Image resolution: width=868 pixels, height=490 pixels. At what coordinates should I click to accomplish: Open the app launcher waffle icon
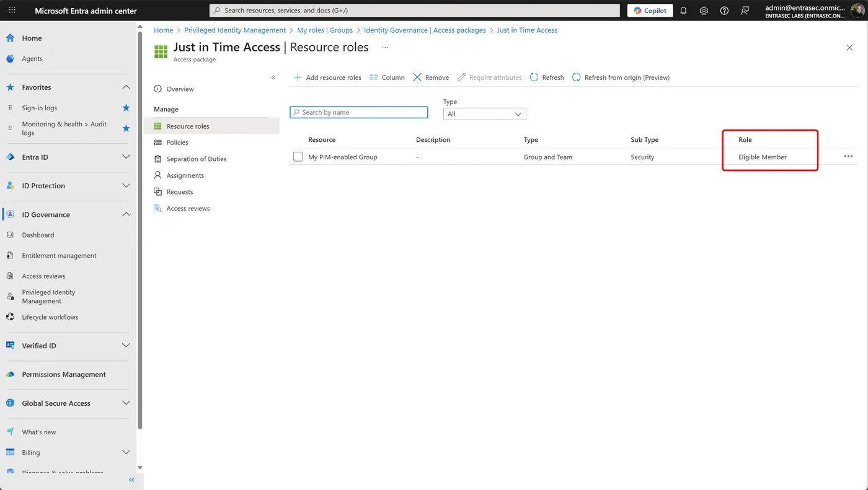pos(12,11)
